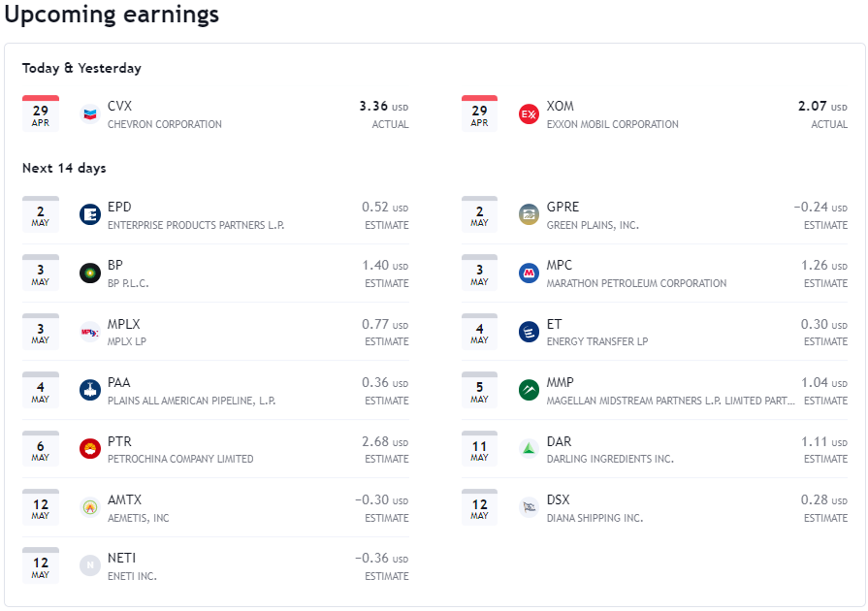
Task: Click the Chevron Corporation logo icon
Action: (x=89, y=114)
